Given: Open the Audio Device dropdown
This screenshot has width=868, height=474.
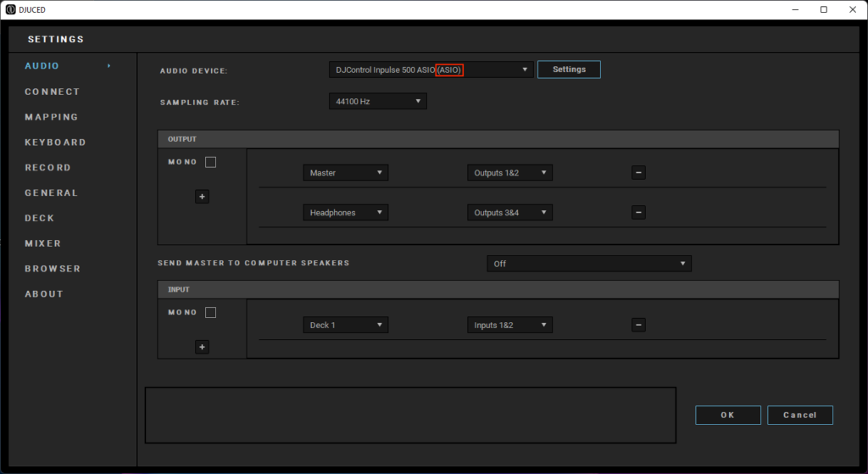Looking at the screenshot, I should [x=431, y=70].
